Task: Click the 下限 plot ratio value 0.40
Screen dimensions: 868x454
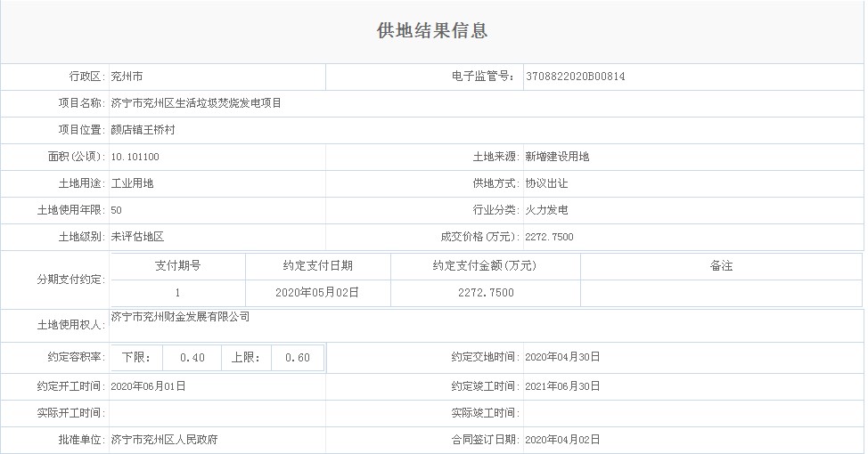Action: 192,358
